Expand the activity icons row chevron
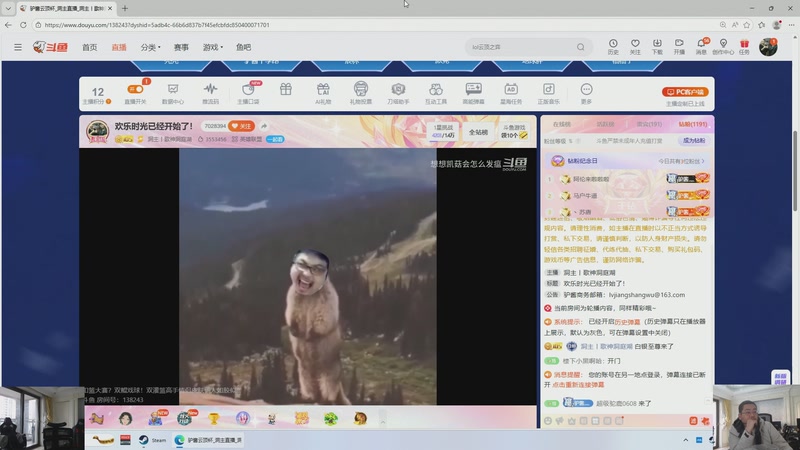This screenshot has height=450, width=800. tap(383, 420)
